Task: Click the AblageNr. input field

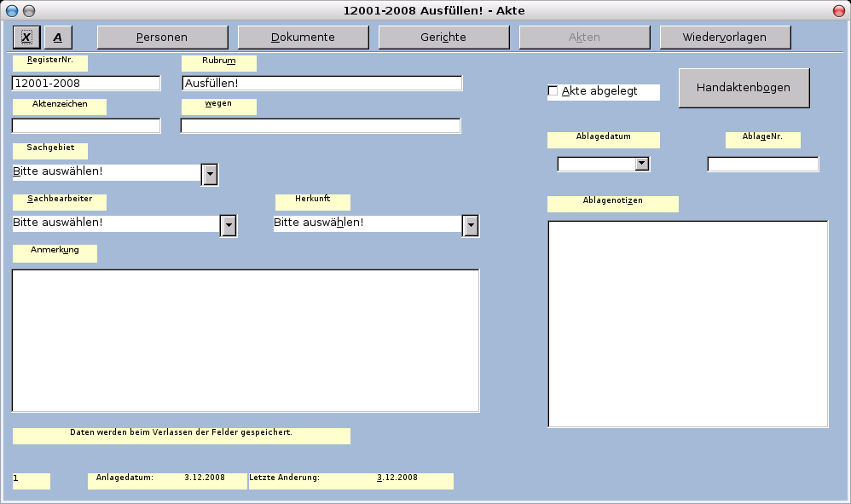Action: coord(762,164)
